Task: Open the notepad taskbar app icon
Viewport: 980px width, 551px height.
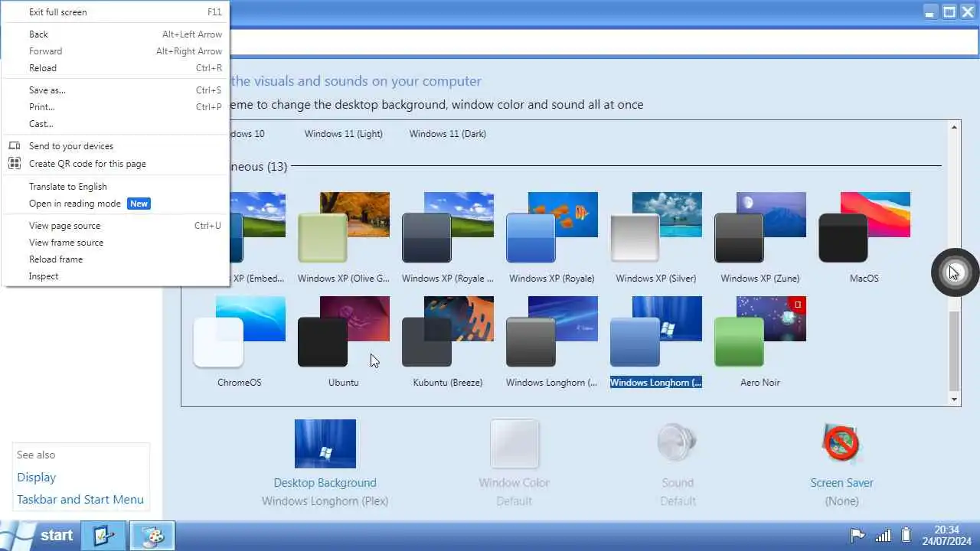Action: (103, 536)
